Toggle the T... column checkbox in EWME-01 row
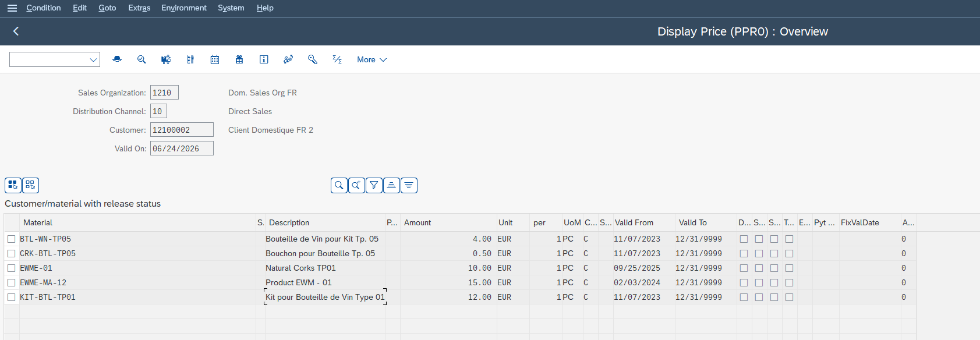The image size is (980, 340). (x=789, y=268)
